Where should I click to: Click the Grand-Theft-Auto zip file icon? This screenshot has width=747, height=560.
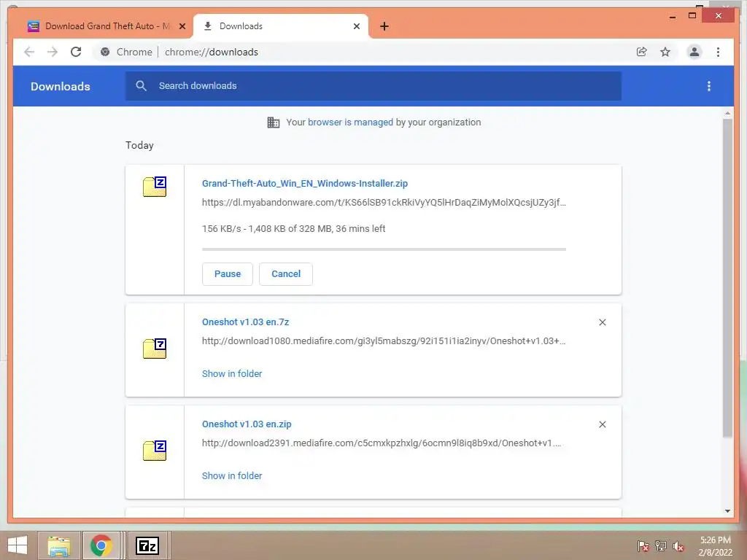pyautogui.click(x=155, y=186)
